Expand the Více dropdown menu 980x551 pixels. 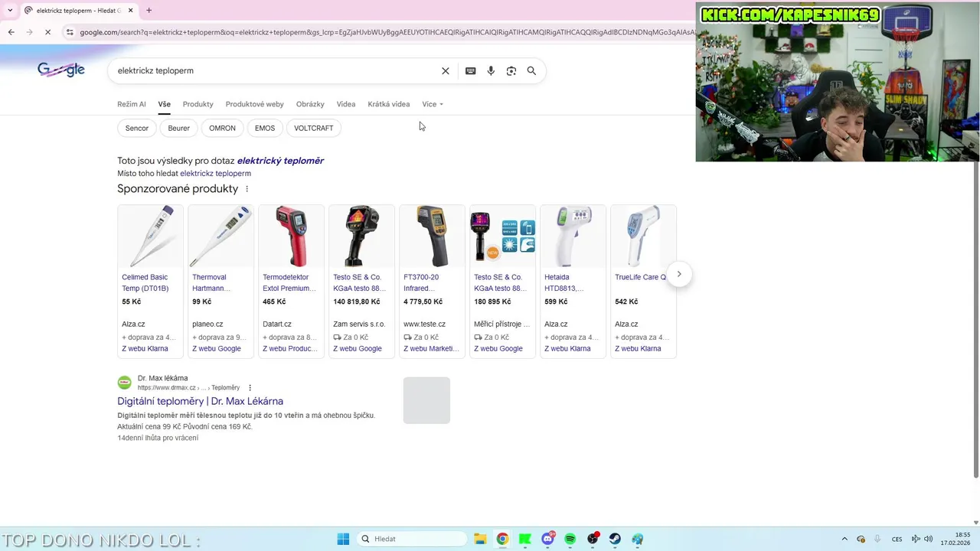[x=433, y=104]
